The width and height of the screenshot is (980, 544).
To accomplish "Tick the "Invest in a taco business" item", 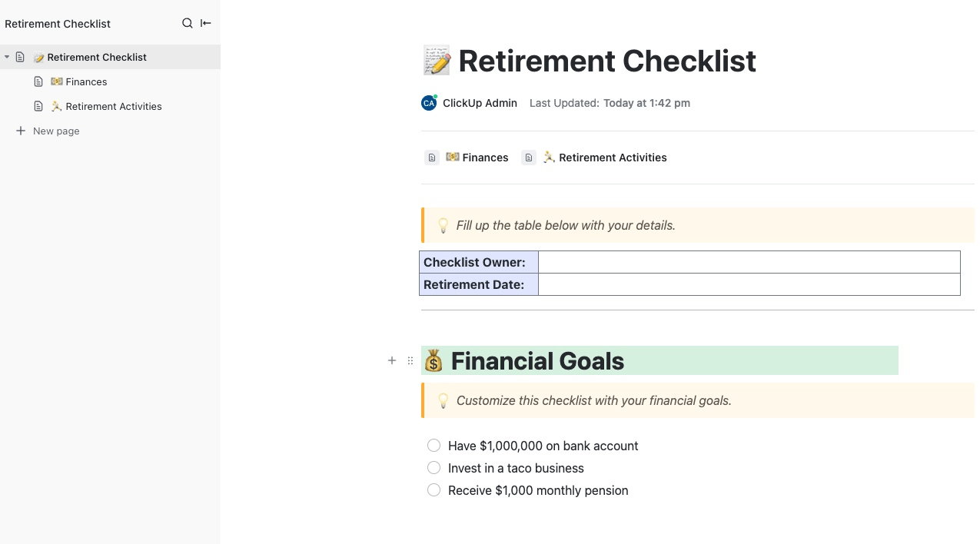I will 434,468.
